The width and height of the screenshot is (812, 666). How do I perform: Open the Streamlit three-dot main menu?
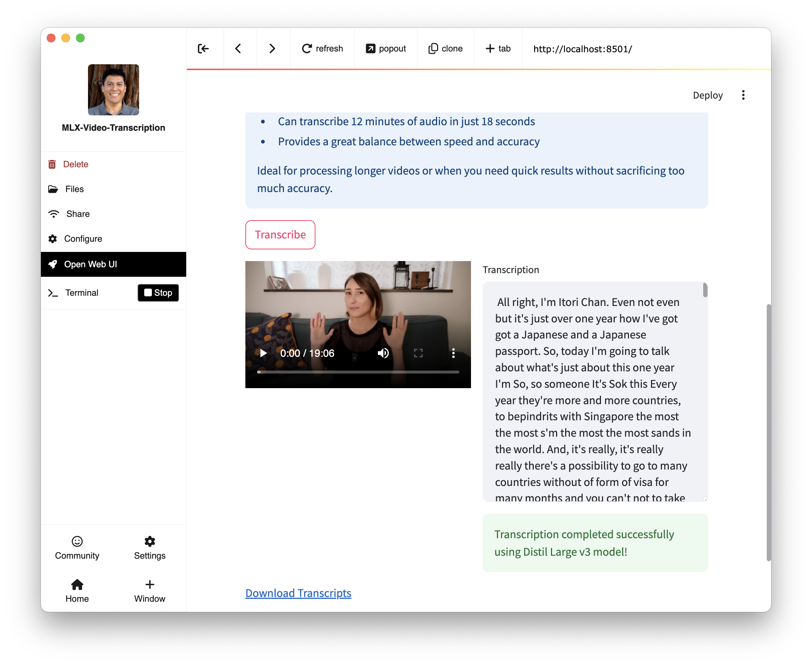coord(743,95)
